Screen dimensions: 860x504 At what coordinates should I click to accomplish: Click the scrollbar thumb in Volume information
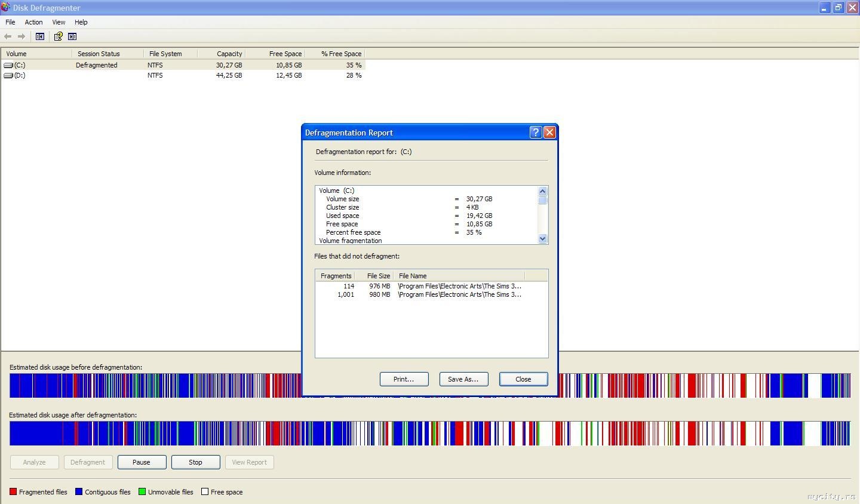click(x=543, y=200)
